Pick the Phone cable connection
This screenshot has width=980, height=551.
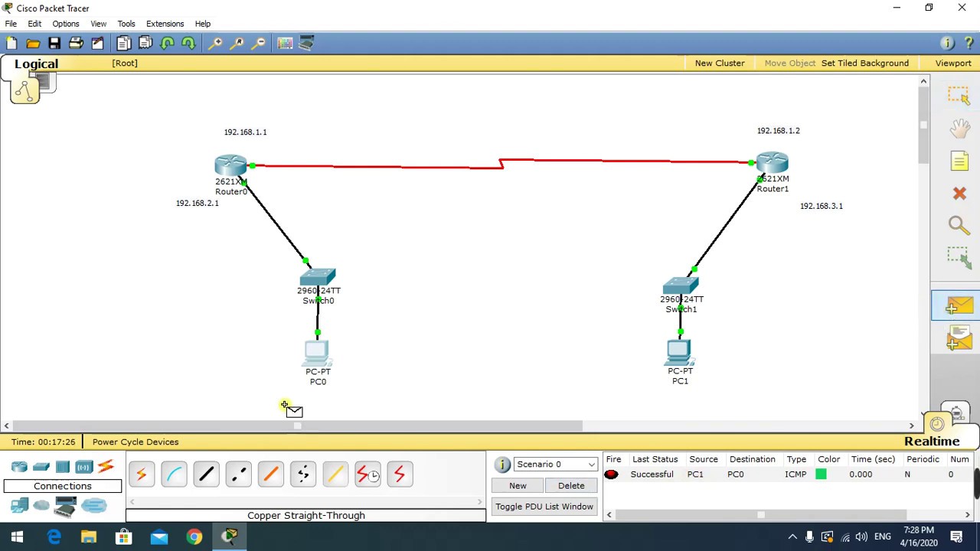pyautogui.click(x=302, y=474)
